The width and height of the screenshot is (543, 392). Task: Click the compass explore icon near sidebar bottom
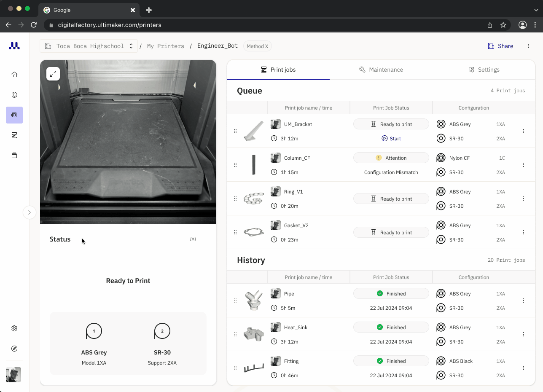pyautogui.click(x=14, y=349)
